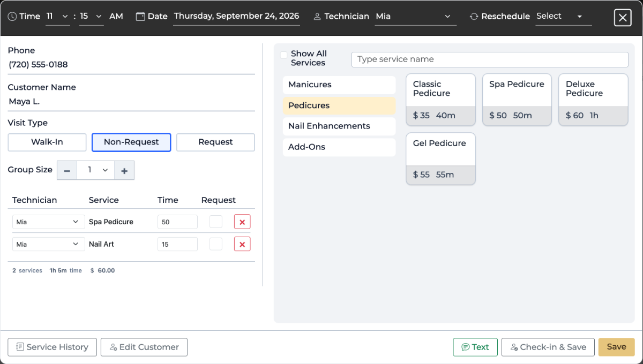Set visit type to Request
The width and height of the screenshot is (643, 364).
215,142
